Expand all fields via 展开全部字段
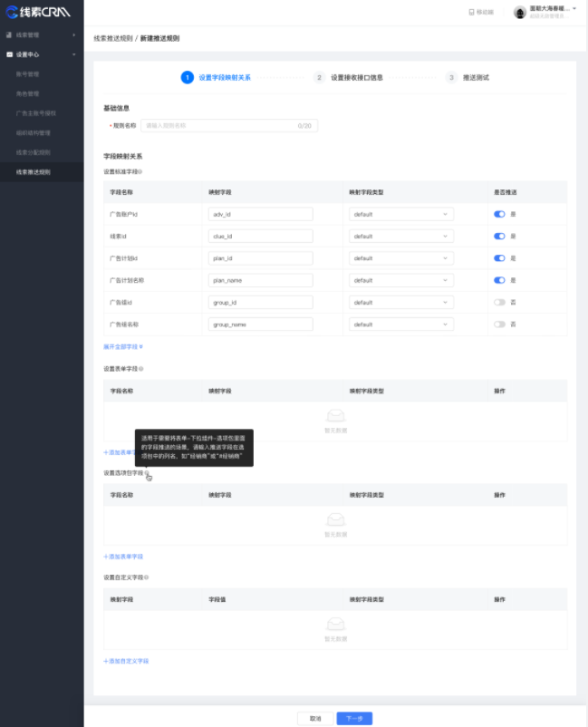This screenshot has height=727, width=588. click(x=124, y=346)
